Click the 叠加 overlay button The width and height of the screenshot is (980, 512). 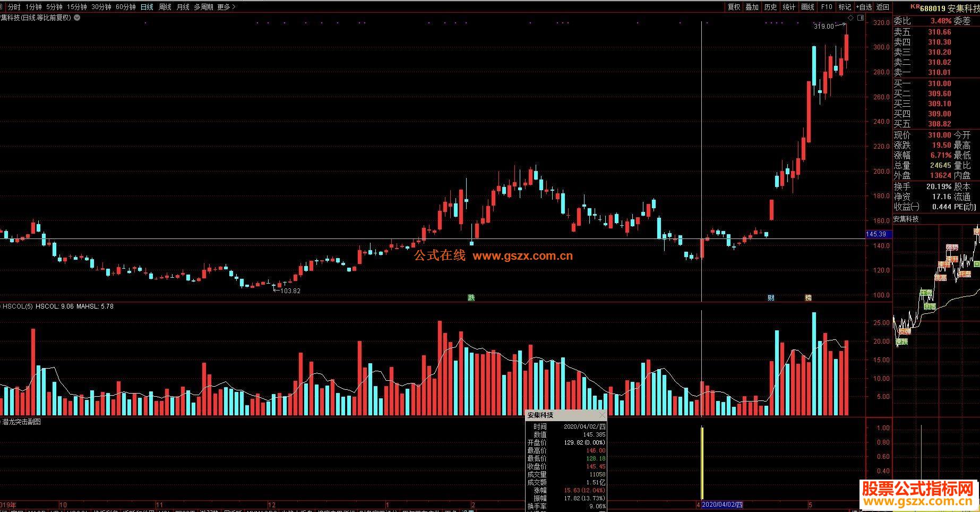[x=752, y=7]
